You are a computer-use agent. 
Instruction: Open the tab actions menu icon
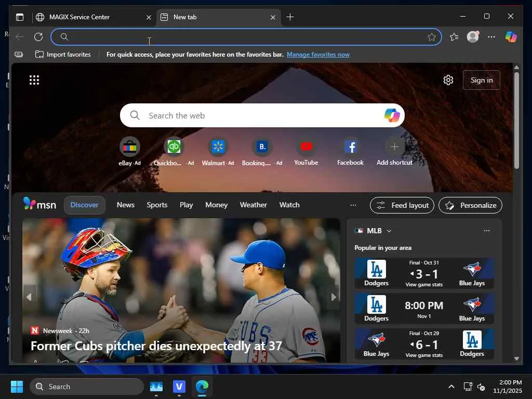point(20,17)
